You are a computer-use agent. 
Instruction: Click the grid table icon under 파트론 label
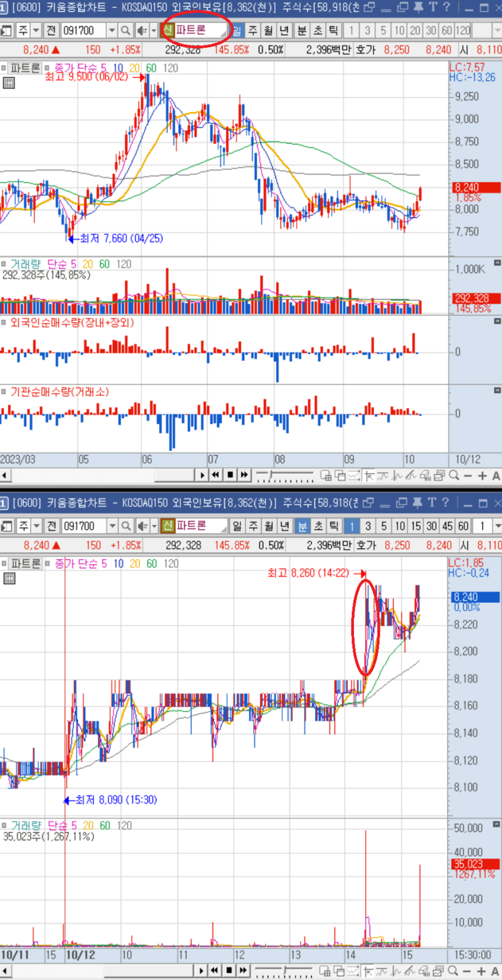tap(8, 82)
